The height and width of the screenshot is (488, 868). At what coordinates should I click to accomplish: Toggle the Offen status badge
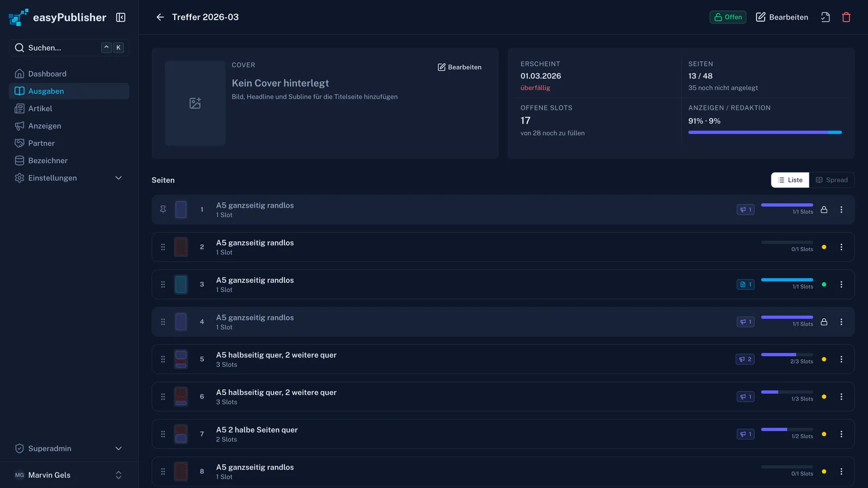coord(728,17)
